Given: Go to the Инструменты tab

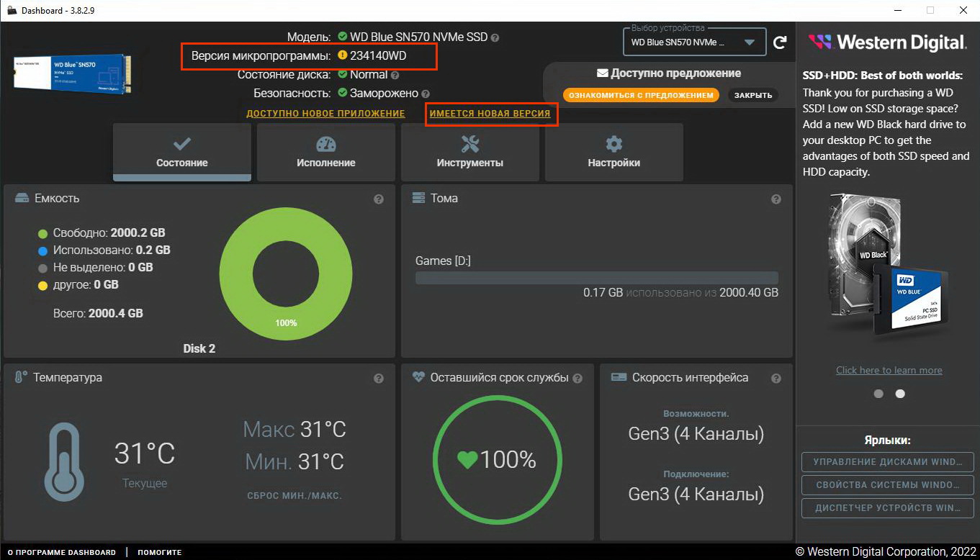Looking at the screenshot, I should (x=470, y=152).
